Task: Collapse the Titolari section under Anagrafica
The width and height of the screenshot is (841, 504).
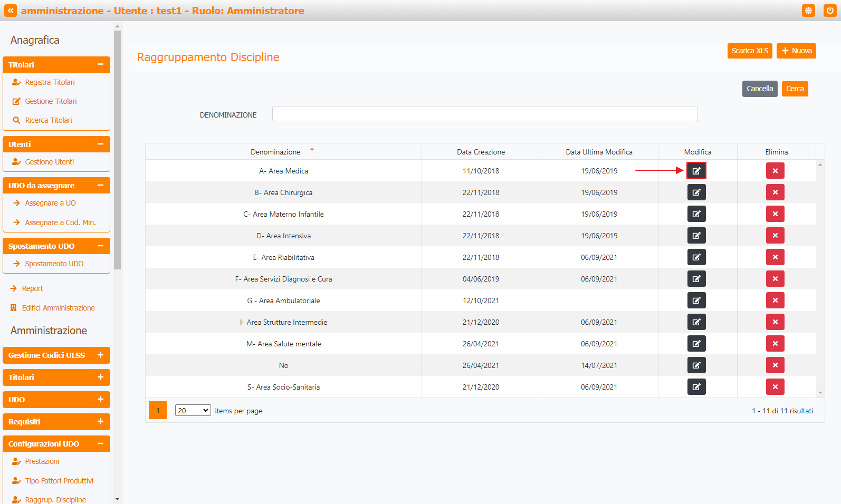Action: 100,64
